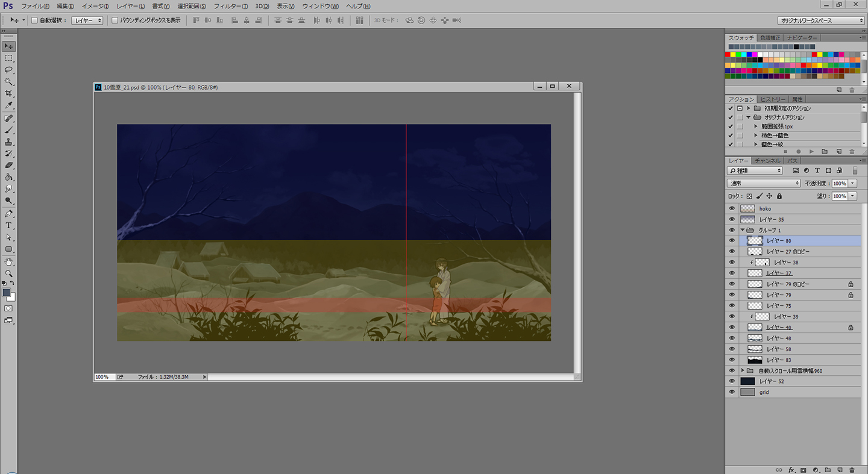Pick the yellow swatch in top swatch row
This screenshot has height=474, width=868.
734,55
